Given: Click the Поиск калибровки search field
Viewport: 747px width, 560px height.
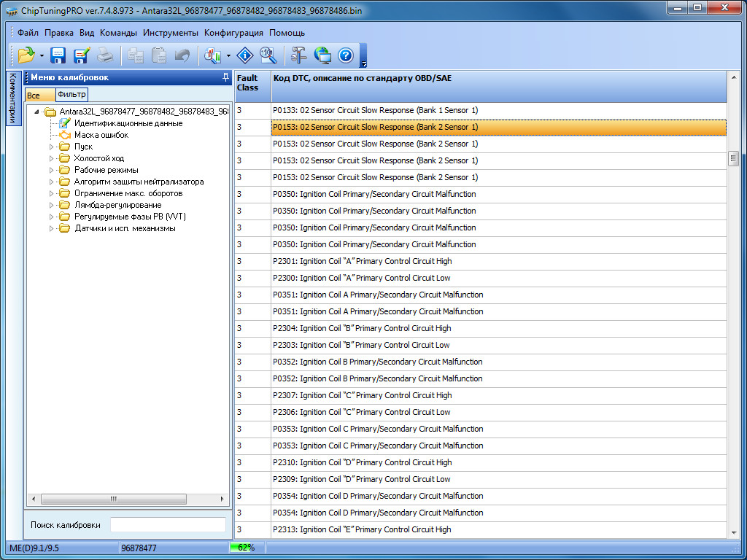Looking at the screenshot, I should point(168,525).
